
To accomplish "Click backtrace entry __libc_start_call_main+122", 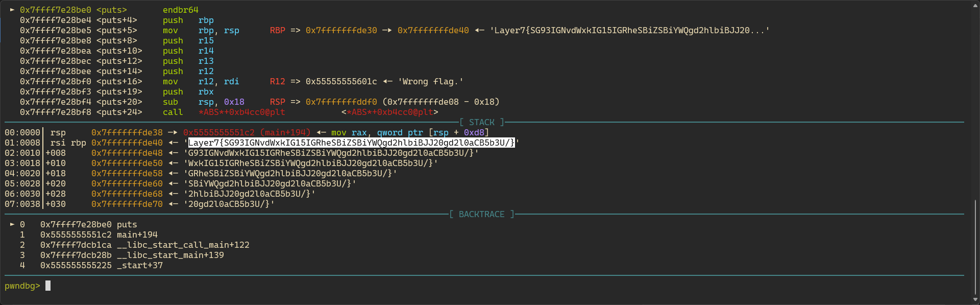I will [x=183, y=245].
